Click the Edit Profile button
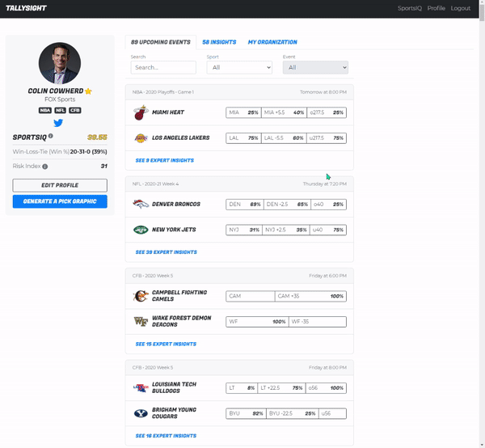Screen dimensions: 485x448 pyautogui.click(x=60, y=185)
